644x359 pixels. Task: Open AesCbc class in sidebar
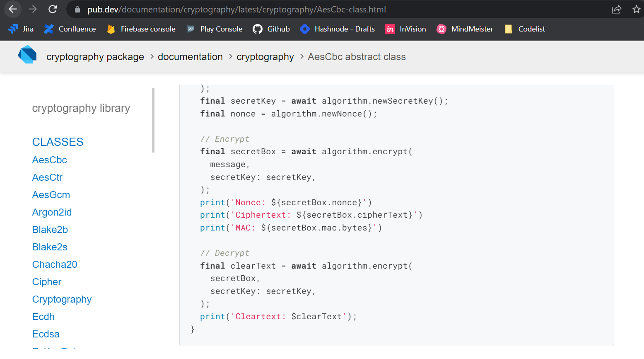[x=50, y=160]
